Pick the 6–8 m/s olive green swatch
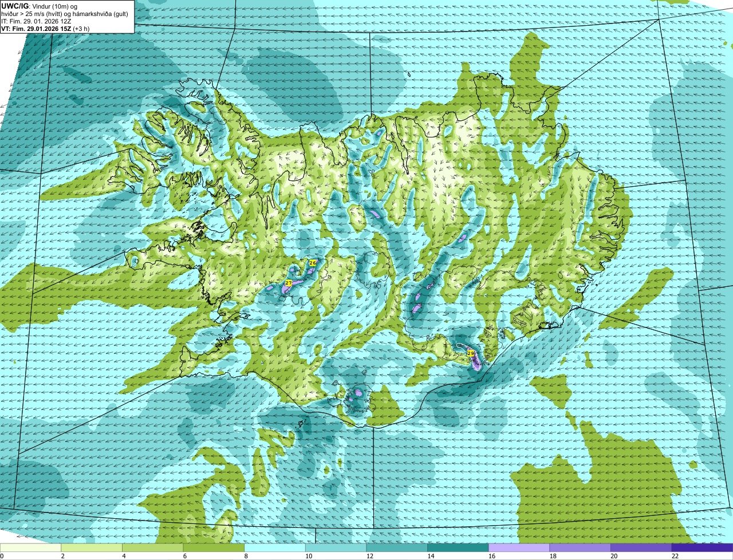The image size is (733, 560). 214,548
